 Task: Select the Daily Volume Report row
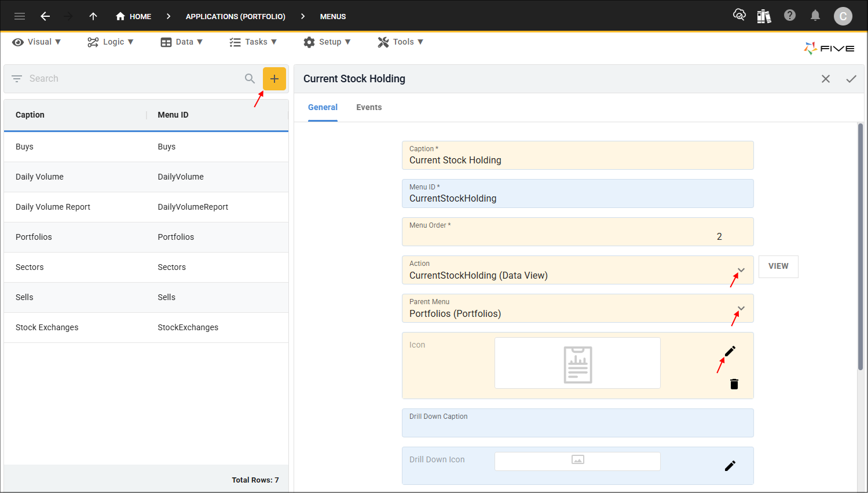pos(146,207)
